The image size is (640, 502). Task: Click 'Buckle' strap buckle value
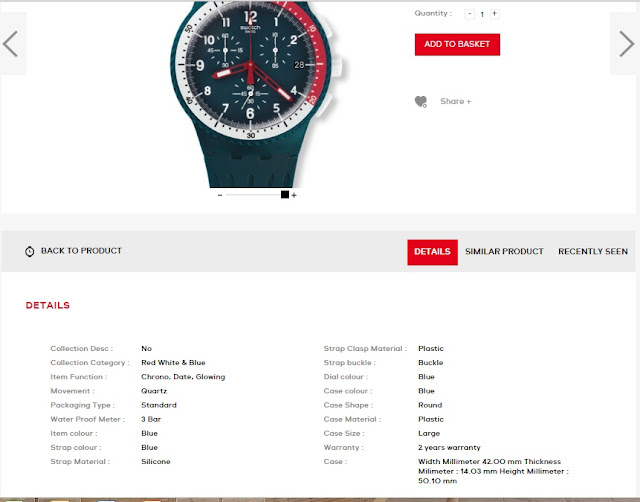coord(430,362)
